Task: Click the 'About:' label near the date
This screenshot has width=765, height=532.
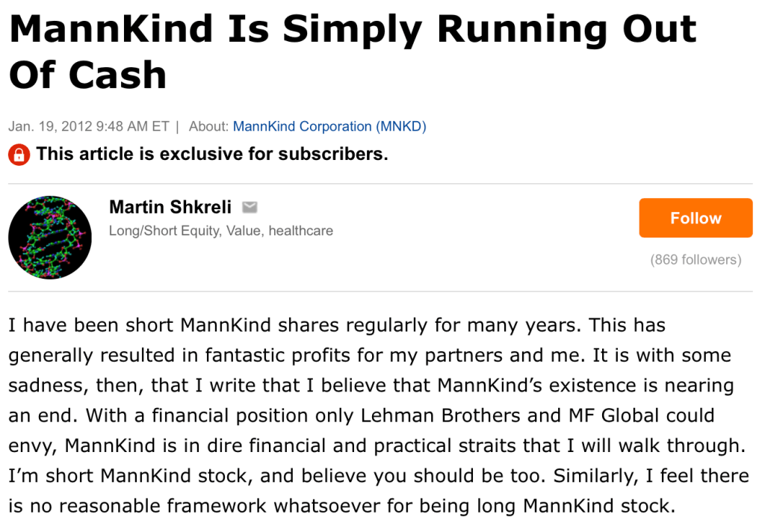Action: tap(209, 126)
